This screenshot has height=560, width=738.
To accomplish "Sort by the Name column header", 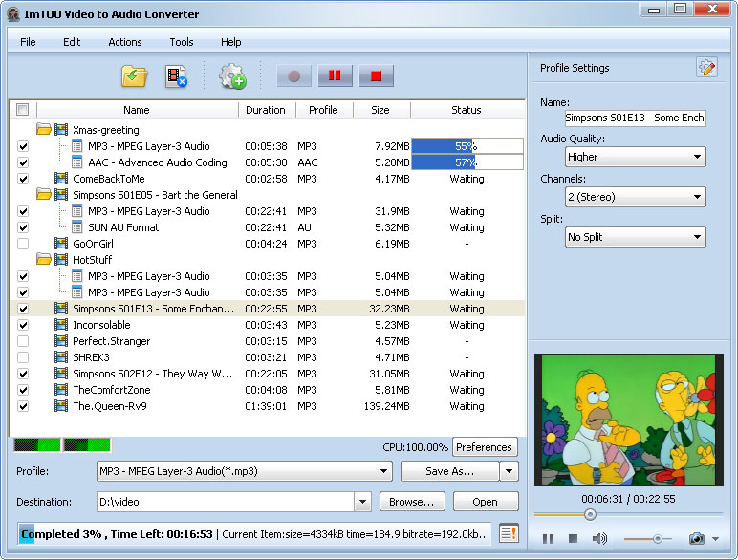I will (137, 110).
